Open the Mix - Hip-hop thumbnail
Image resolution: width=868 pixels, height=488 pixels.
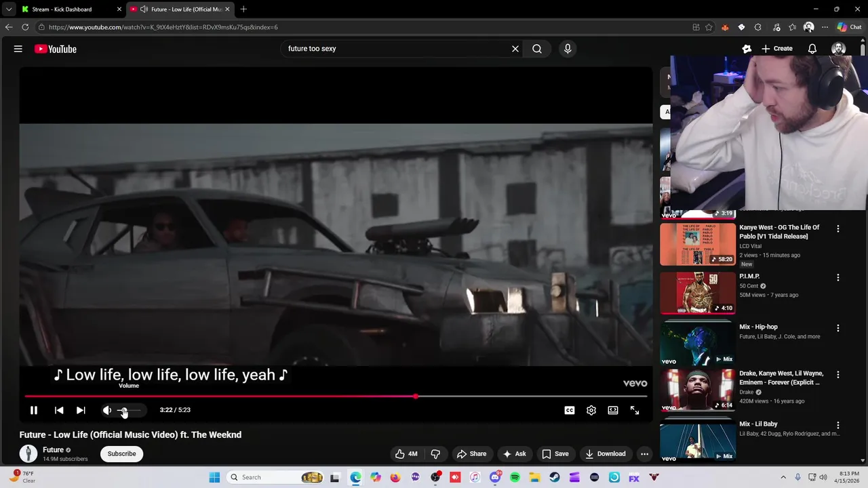point(698,344)
